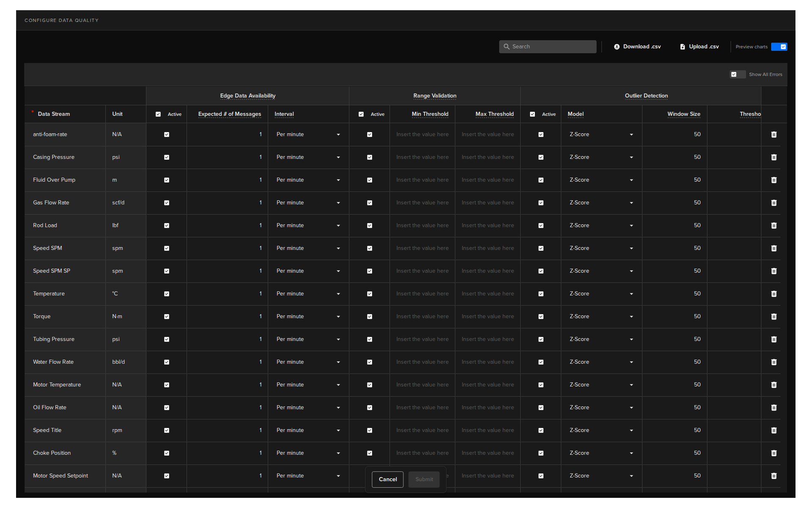Uncheck Outlier Detection Active for Speed Title
The width and height of the screenshot is (812, 508).
click(x=541, y=431)
